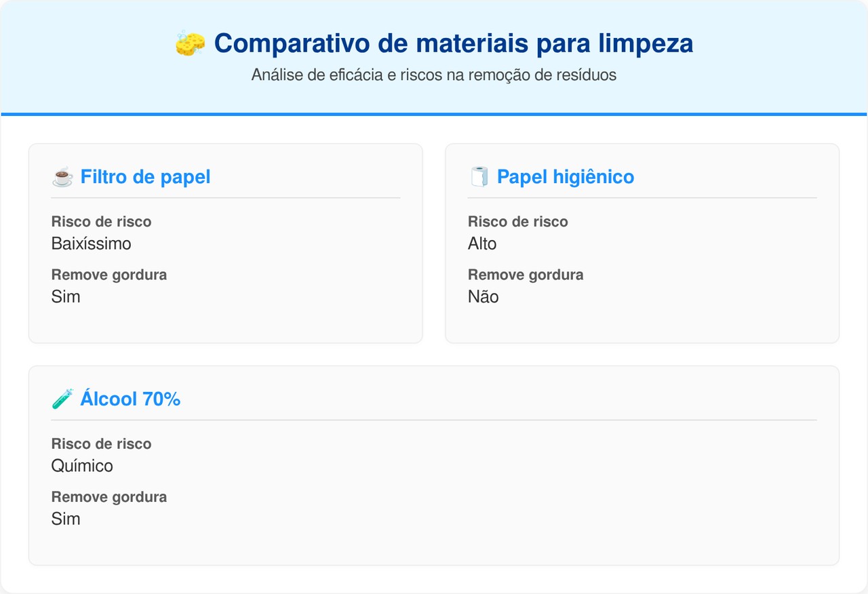This screenshot has width=868, height=594.
Task: Collapse the Álcool 70% card
Action: pos(434,464)
